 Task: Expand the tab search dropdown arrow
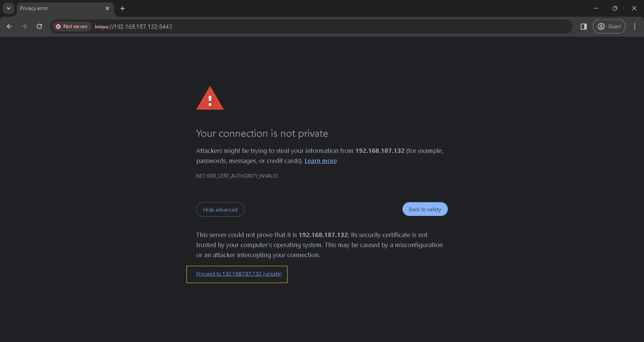(x=8, y=8)
